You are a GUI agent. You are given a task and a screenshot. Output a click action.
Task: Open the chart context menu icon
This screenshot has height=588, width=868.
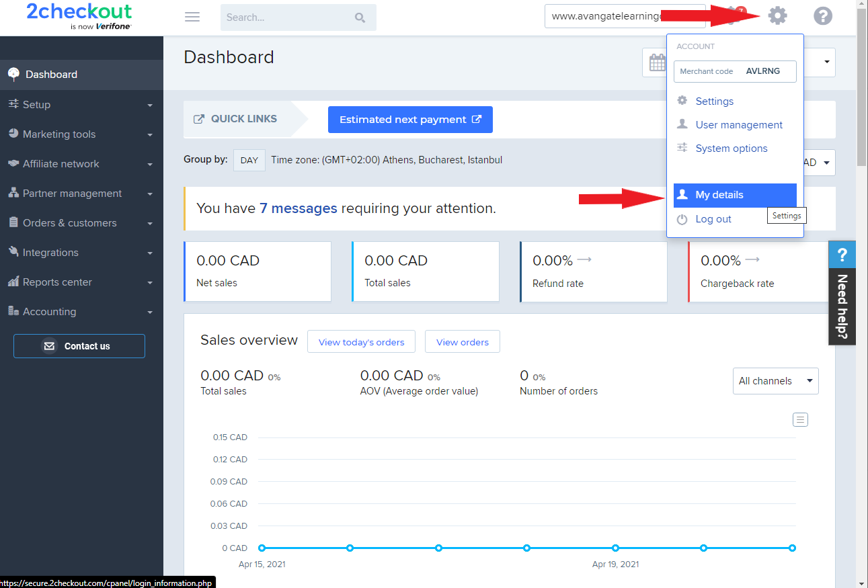800,420
